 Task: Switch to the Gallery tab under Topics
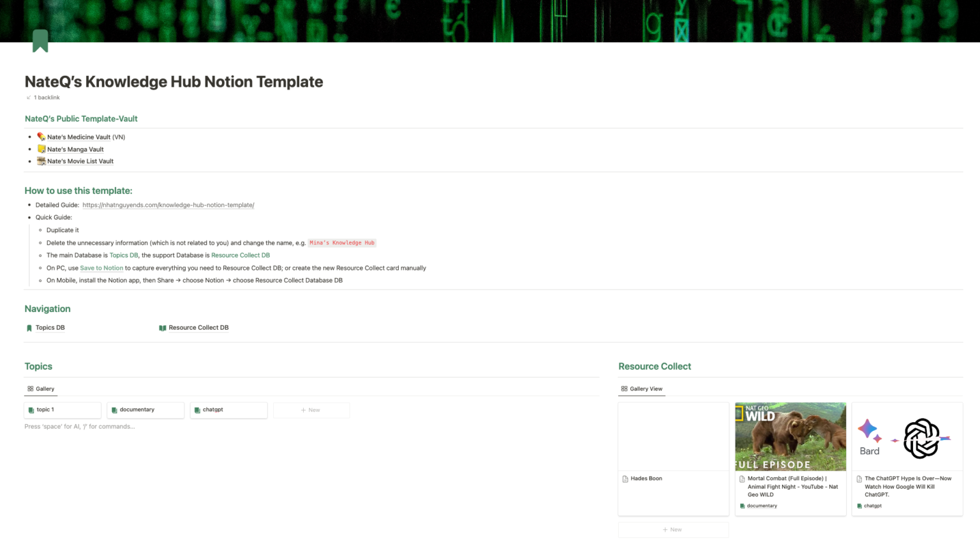(45, 388)
